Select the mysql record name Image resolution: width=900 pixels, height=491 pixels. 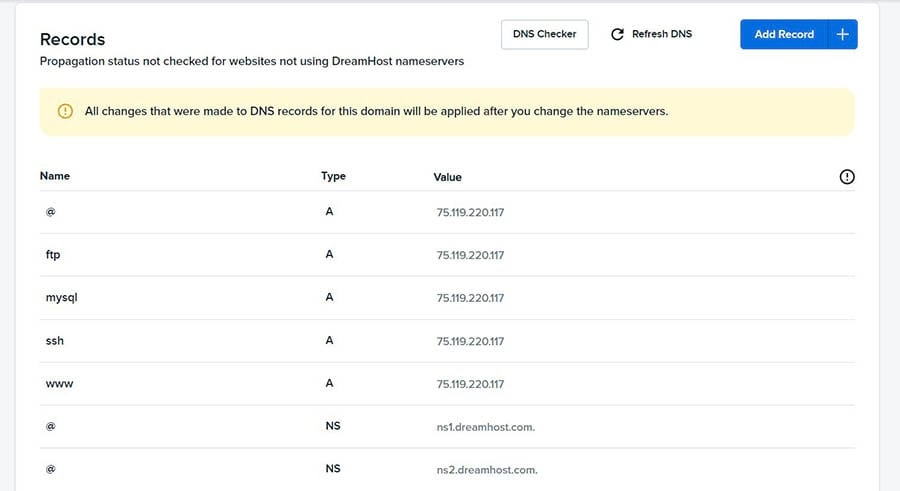tap(61, 298)
